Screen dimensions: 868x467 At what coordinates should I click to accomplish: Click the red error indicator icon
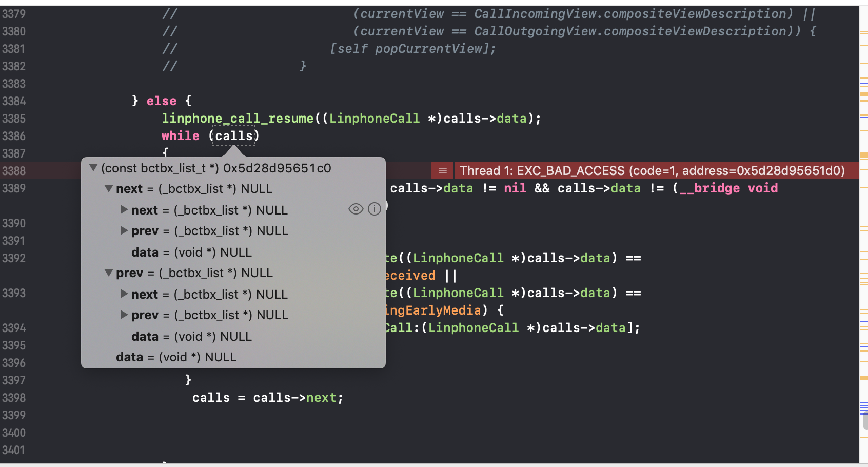click(443, 171)
